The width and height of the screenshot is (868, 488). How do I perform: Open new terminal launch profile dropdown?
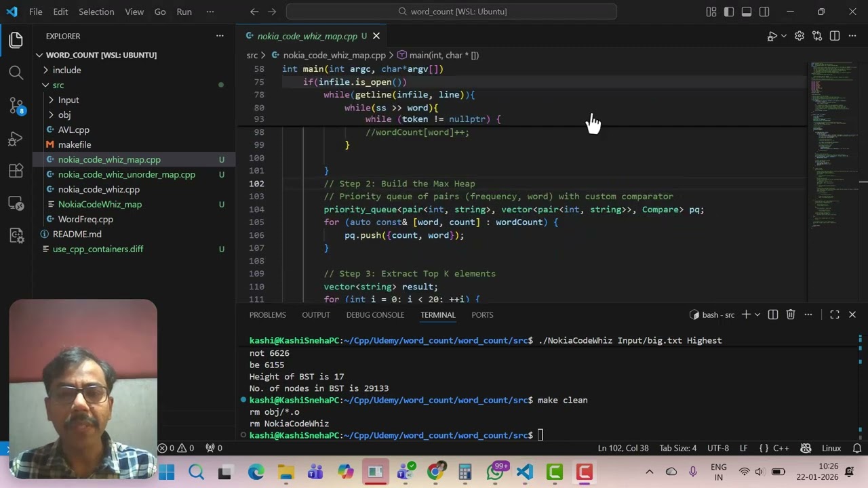(x=757, y=314)
